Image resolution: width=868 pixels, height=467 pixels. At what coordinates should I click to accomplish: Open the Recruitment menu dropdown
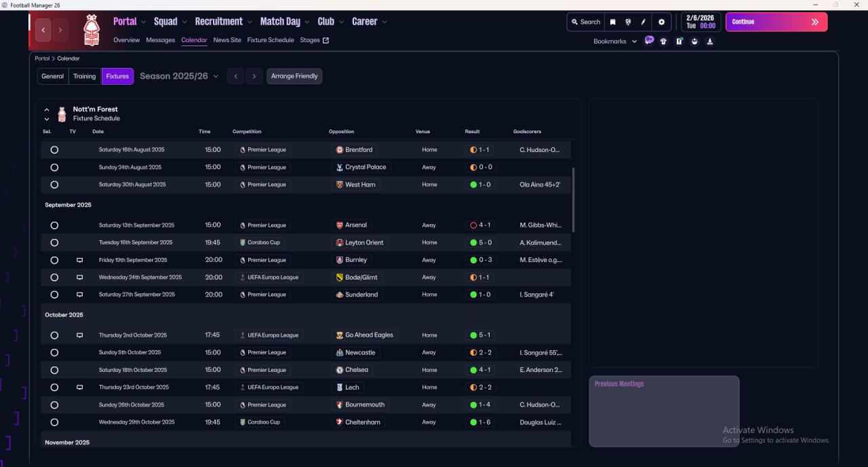point(223,22)
